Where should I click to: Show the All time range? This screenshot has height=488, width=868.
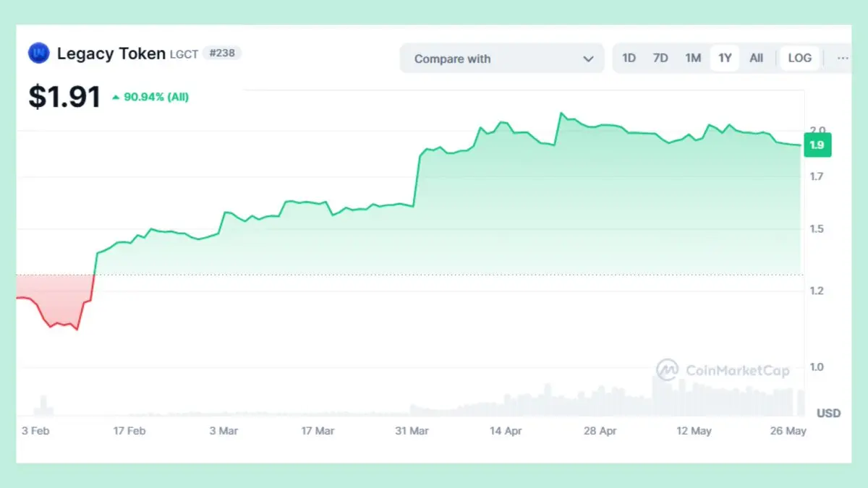[x=756, y=59]
